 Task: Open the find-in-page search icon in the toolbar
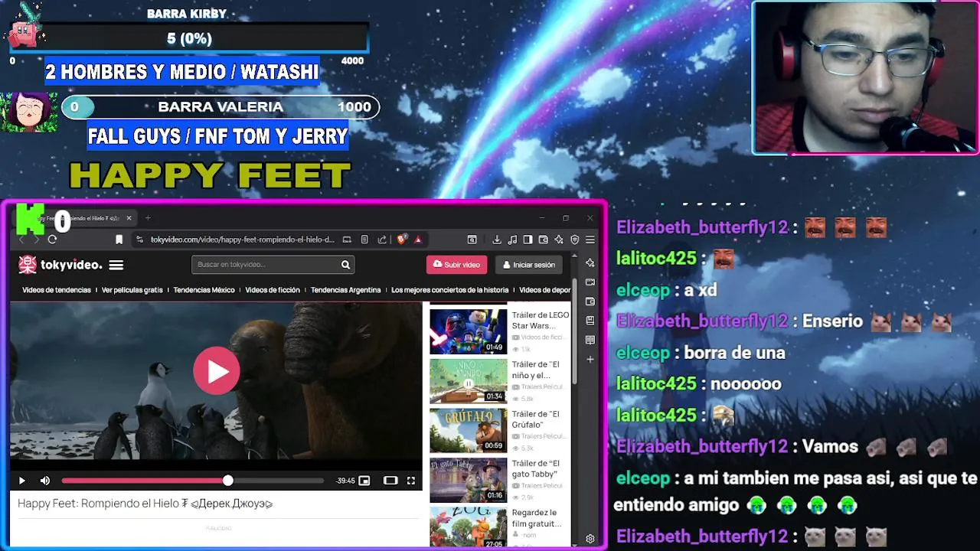[x=472, y=240]
